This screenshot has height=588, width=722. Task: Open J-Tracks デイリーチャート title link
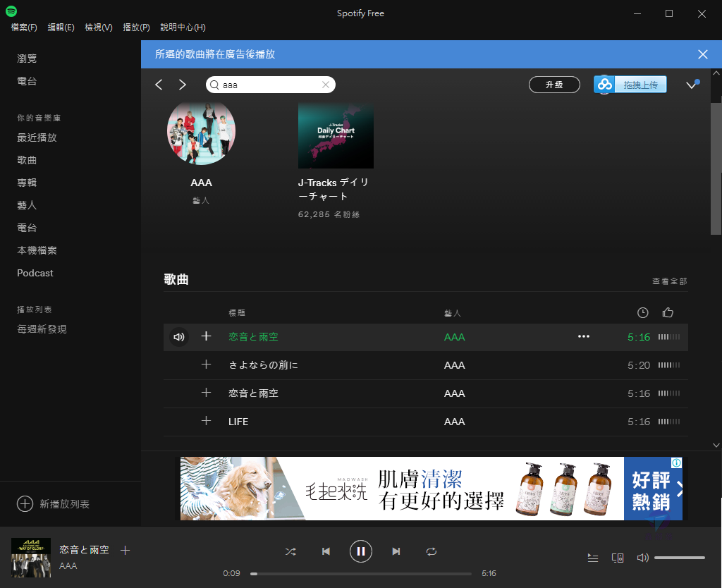click(334, 189)
